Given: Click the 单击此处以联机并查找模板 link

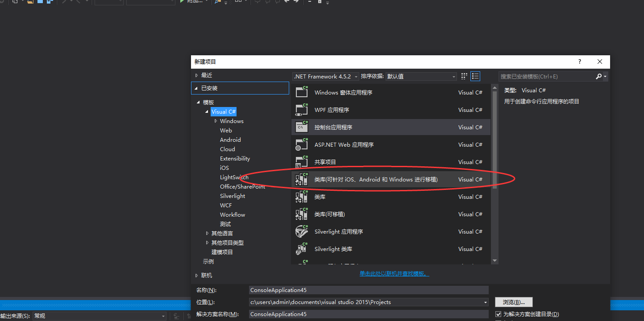Looking at the screenshot, I should click(x=394, y=274).
